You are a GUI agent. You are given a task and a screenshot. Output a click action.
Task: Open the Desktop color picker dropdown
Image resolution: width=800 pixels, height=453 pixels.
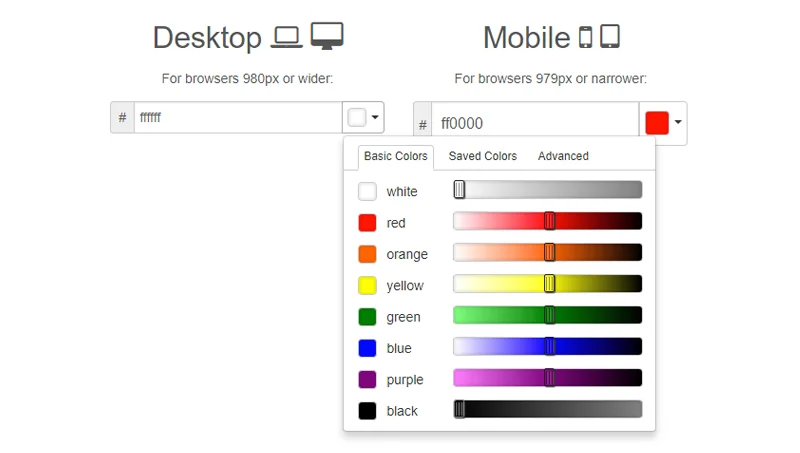click(x=363, y=117)
